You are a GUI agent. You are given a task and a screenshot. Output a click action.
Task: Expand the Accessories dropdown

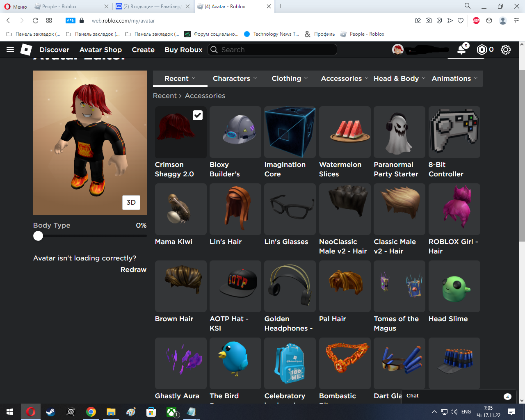(344, 78)
